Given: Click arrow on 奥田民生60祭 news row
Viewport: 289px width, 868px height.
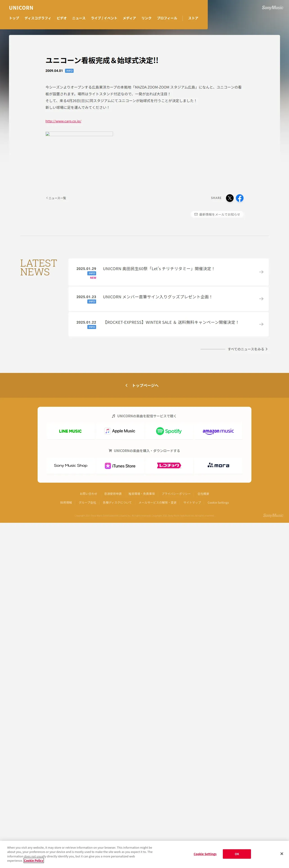Looking at the screenshot, I should pyautogui.click(x=261, y=272).
